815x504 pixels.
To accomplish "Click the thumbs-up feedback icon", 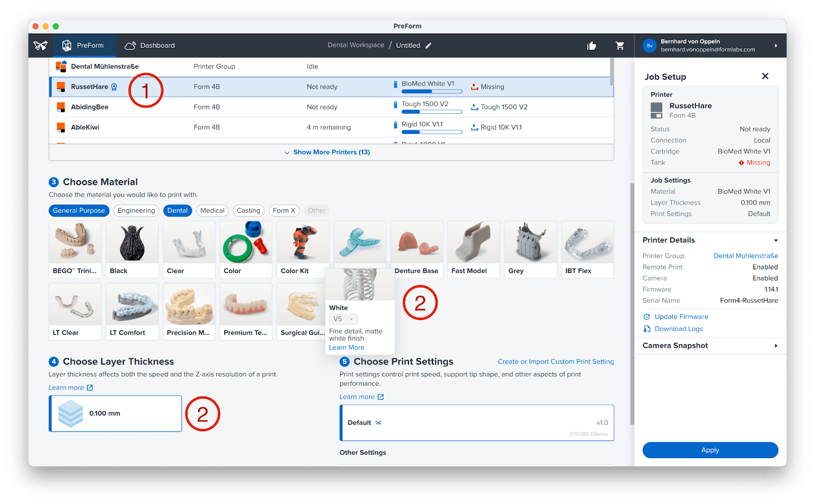I will click(591, 46).
